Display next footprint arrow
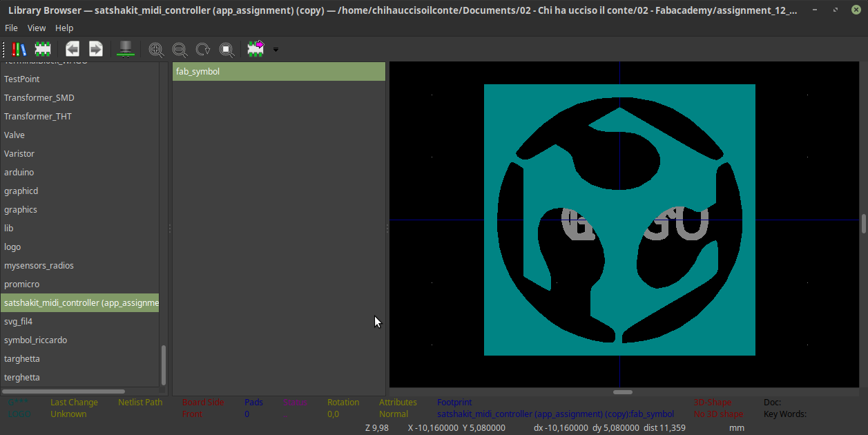 click(96, 49)
